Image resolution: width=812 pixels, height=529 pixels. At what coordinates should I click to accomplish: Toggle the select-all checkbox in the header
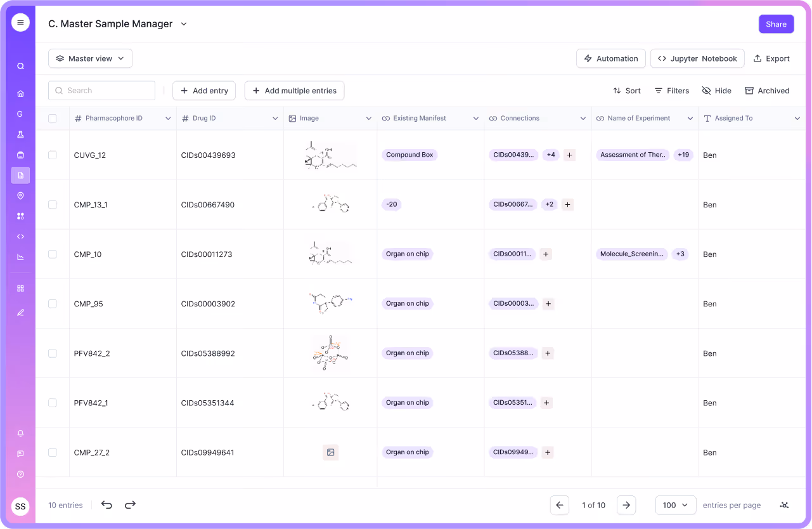[x=53, y=118]
